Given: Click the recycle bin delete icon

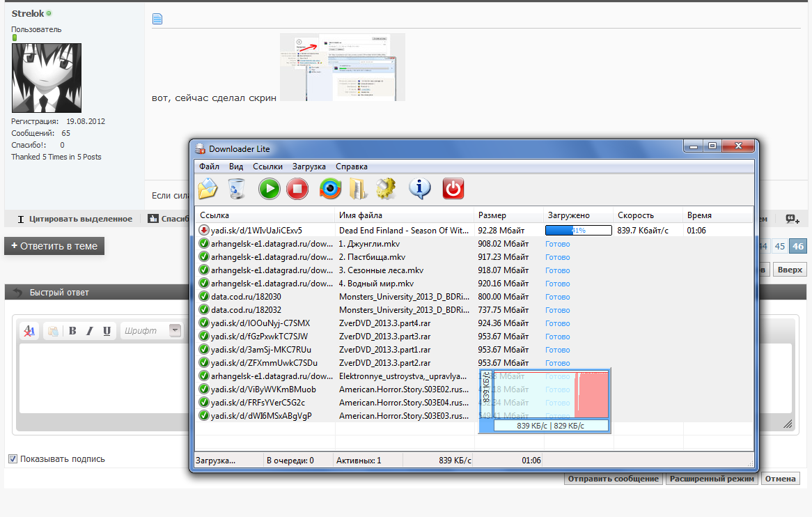Looking at the screenshot, I should pos(237,189).
